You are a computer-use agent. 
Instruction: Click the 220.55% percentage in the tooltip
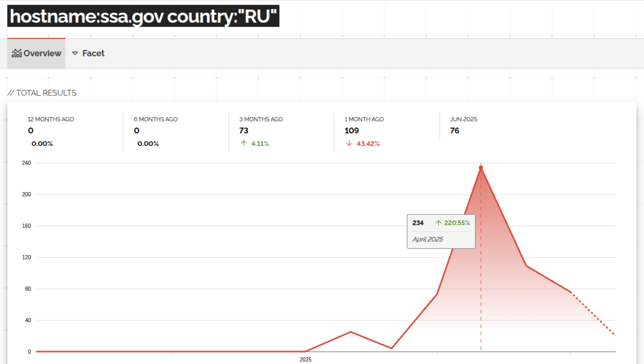click(456, 223)
